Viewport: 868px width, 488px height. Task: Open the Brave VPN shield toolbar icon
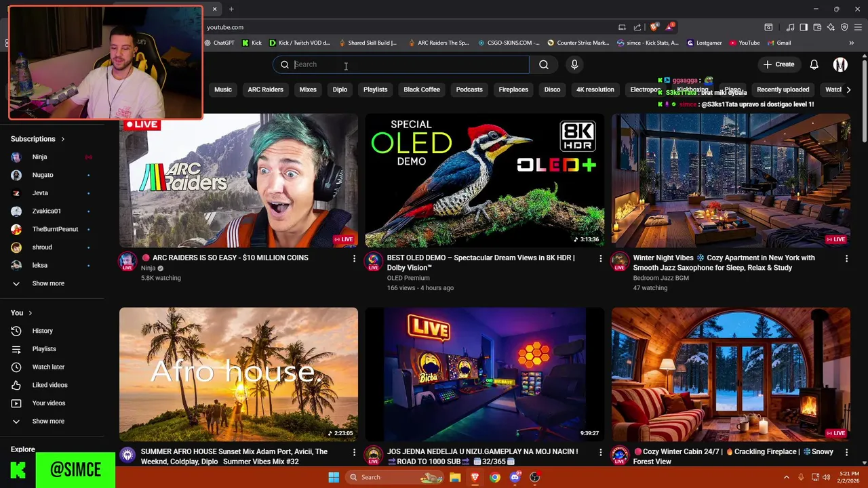[844, 27]
